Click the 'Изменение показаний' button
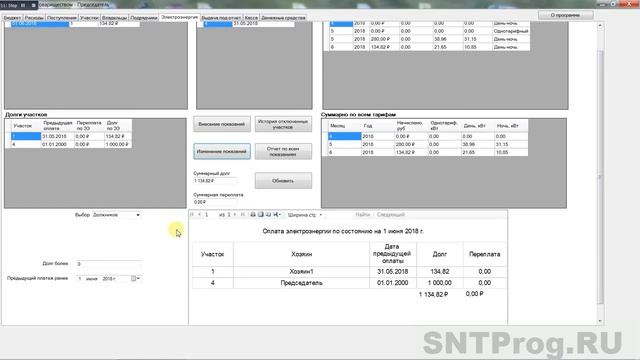This screenshot has width=640, height=360. click(x=222, y=151)
